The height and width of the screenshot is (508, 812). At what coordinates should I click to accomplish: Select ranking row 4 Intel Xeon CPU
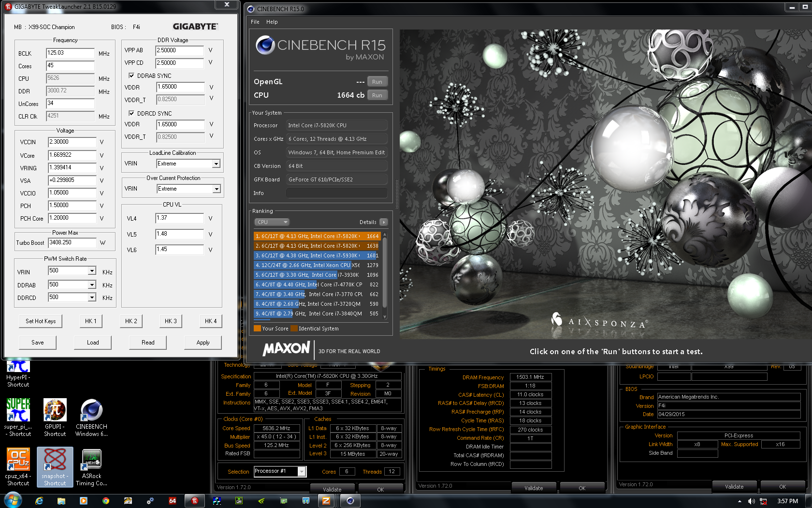tap(317, 265)
